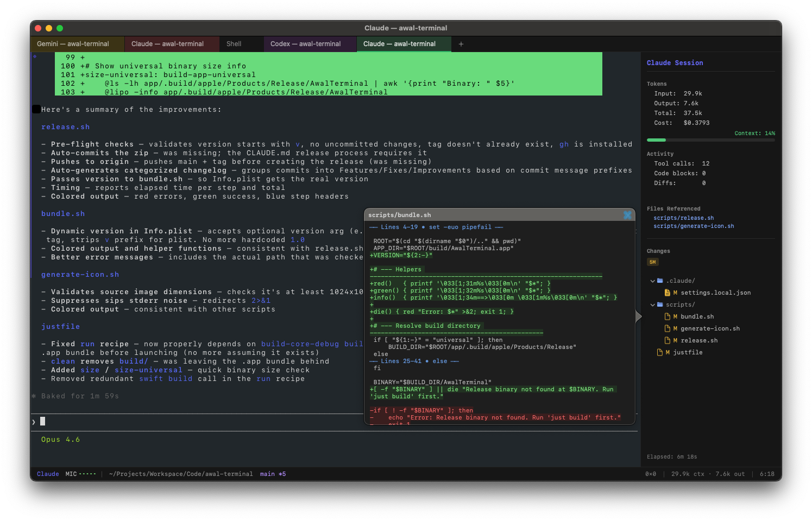Switch to the red Claude — awal-terminal tab
This screenshot has width=812, height=521.
[x=172, y=44]
